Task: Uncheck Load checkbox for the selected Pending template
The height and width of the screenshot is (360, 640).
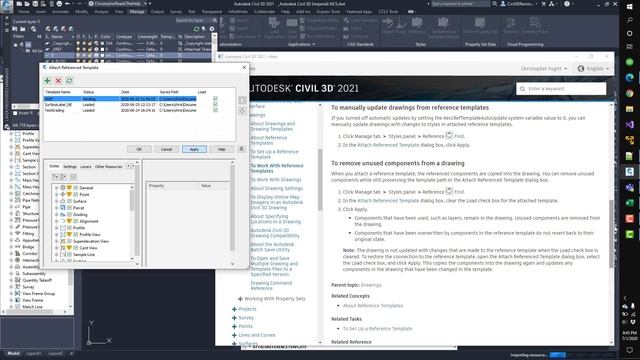Action: [x=215, y=99]
